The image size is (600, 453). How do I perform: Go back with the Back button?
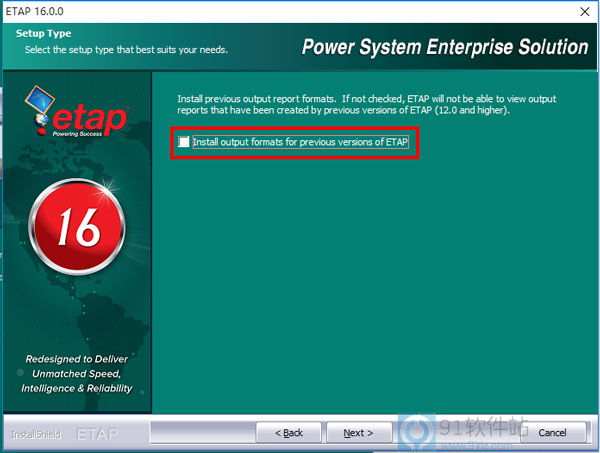pos(289,432)
